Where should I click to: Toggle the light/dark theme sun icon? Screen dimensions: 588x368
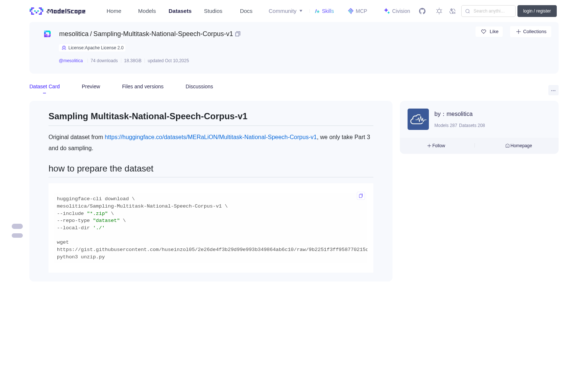(x=439, y=11)
